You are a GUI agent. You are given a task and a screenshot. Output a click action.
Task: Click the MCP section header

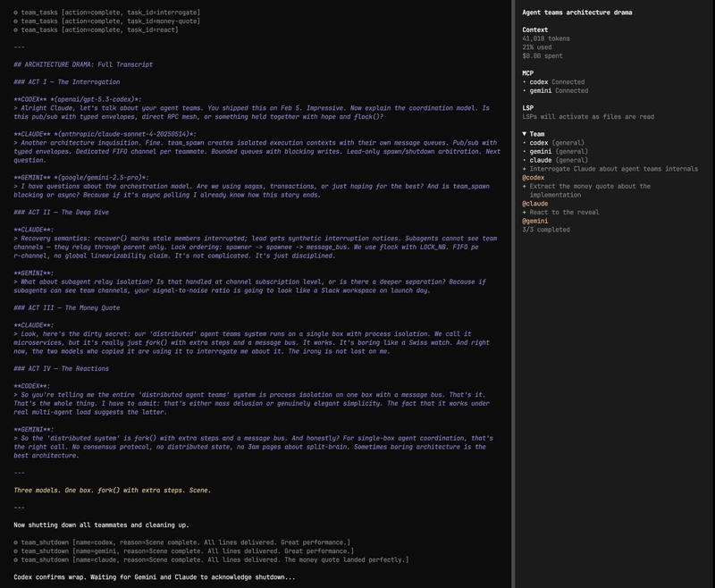click(x=529, y=72)
